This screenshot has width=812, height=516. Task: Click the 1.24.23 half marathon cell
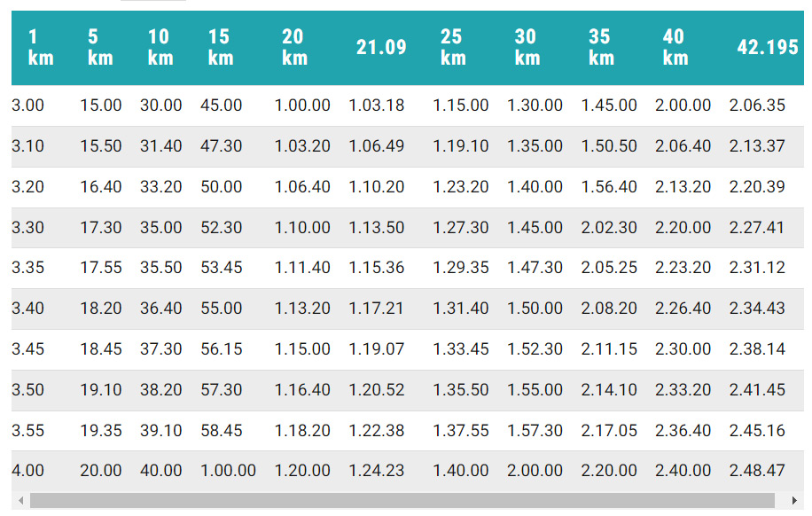[x=377, y=471]
